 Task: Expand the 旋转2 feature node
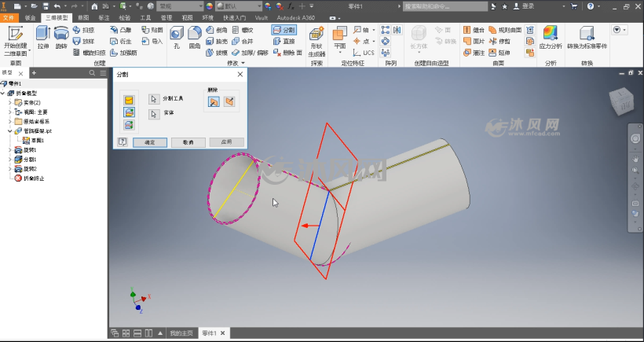10,168
